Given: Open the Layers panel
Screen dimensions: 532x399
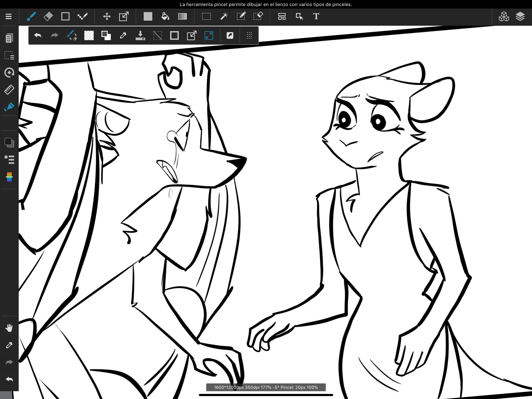Looking at the screenshot, I should click(520, 16).
